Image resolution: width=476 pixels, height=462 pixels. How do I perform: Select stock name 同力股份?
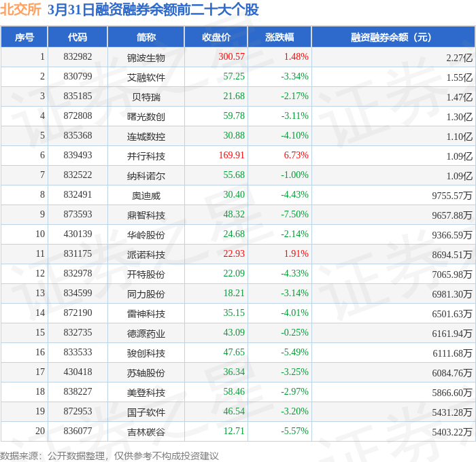coord(146,294)
